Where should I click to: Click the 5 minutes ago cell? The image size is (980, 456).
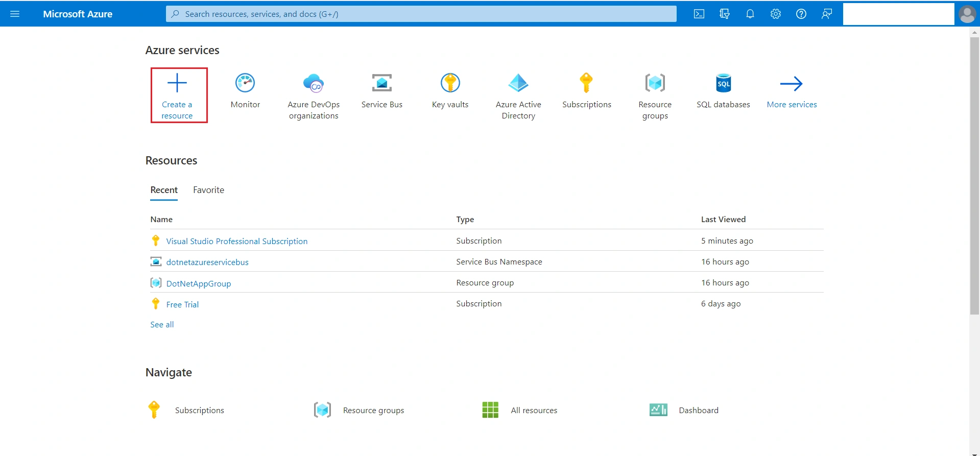click(x=727, y=241)
